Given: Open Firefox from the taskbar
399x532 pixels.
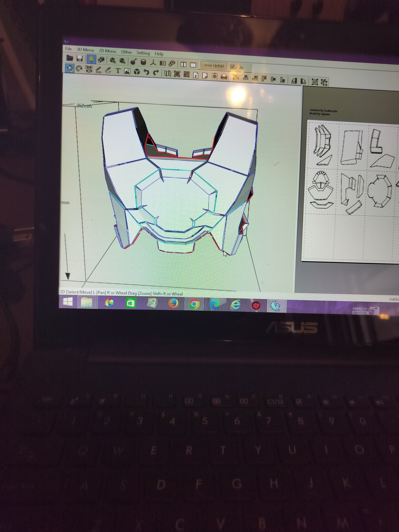Looking at the screenshot, I should [x=173, y=304].
